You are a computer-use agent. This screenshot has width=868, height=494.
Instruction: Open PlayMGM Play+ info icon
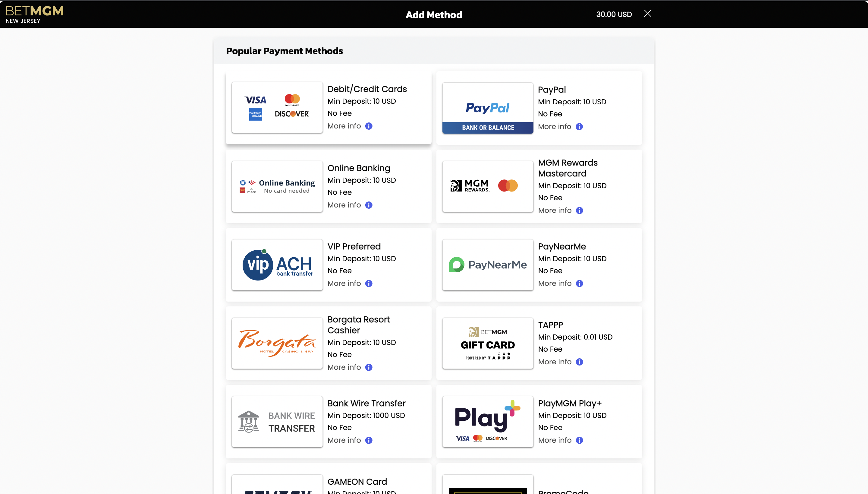(580, 440)
